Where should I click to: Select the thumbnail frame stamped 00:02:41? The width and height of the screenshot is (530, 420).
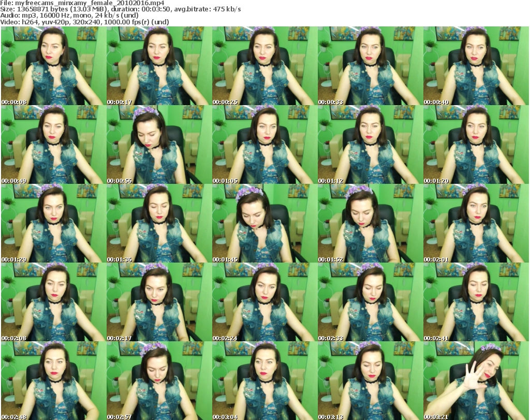point(476,302)
